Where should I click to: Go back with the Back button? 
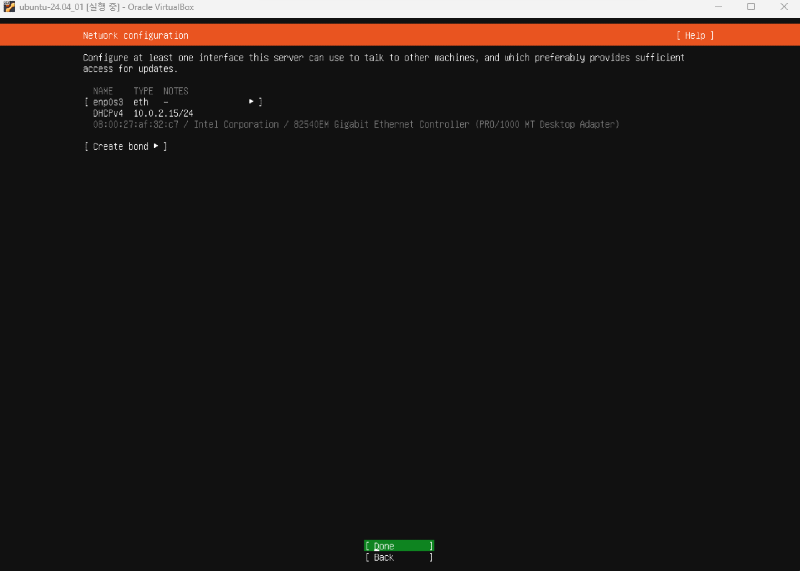tap(398, 557)
